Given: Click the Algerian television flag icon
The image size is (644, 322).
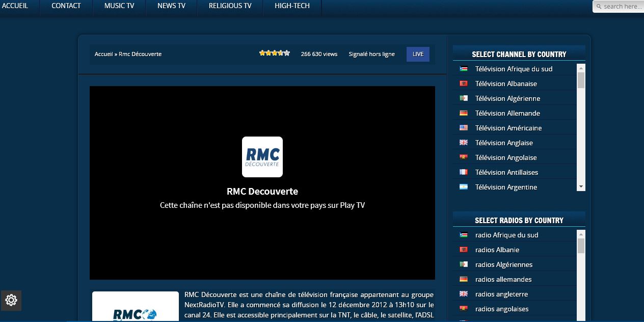Looking at the screenshot, I should [464, 98].
